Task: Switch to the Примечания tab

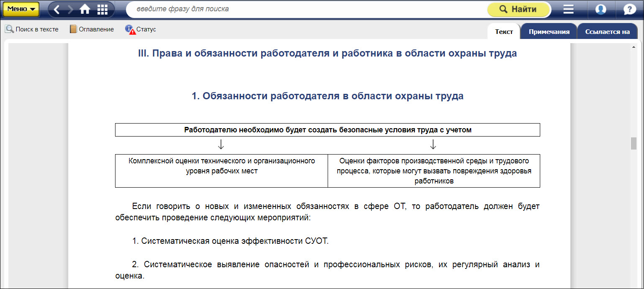Action: (x=549, y=32)
